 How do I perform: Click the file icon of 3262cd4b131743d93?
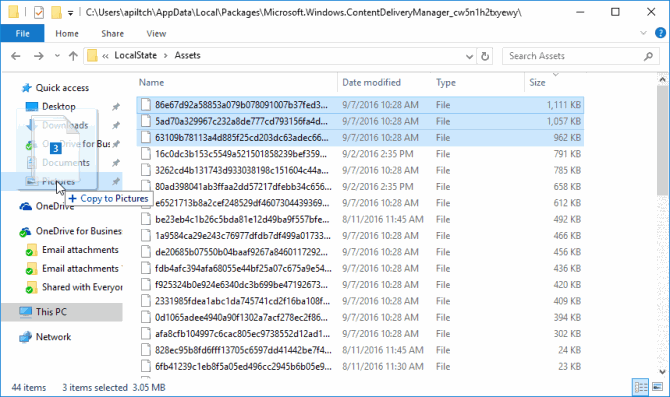click(x=146, y=170)
